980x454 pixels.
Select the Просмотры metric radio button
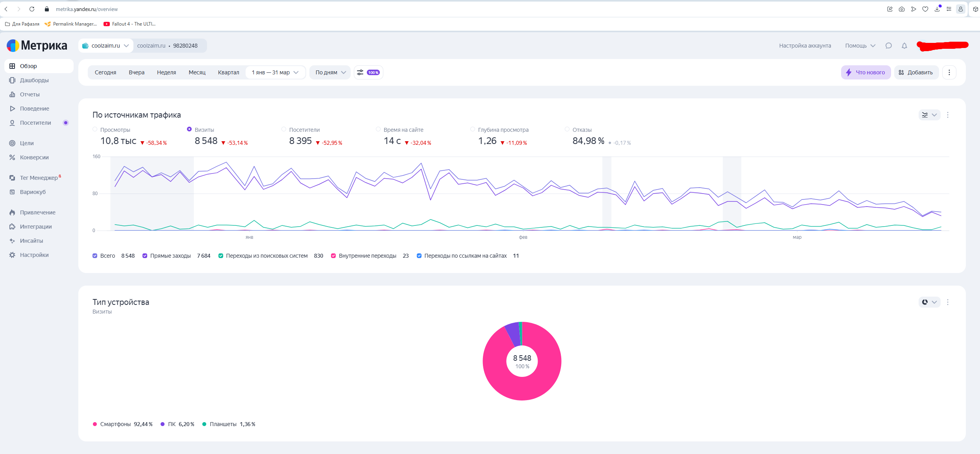pyautogui.click(x=95, y=129)
